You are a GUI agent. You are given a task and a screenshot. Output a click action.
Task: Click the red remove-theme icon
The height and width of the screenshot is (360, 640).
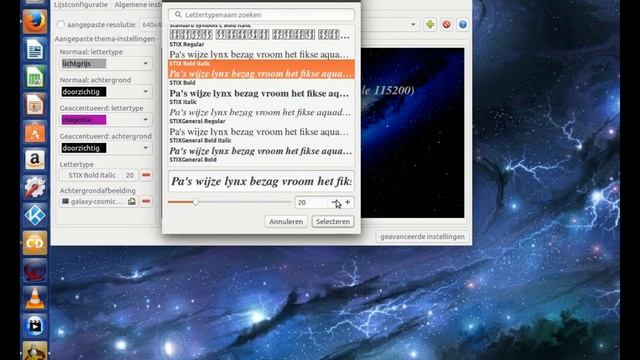tap(446, 24)
